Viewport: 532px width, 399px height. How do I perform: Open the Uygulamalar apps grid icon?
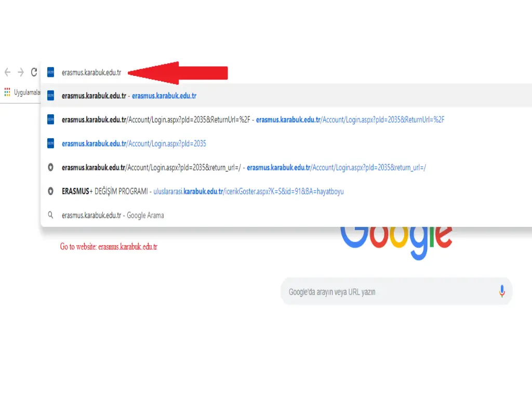[x=7, y=92]
